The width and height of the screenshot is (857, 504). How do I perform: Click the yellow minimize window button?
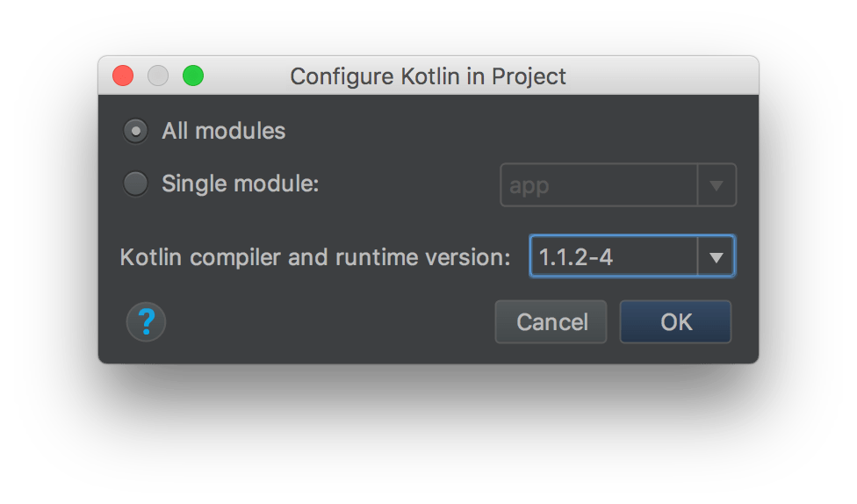[x=158, y=76]
